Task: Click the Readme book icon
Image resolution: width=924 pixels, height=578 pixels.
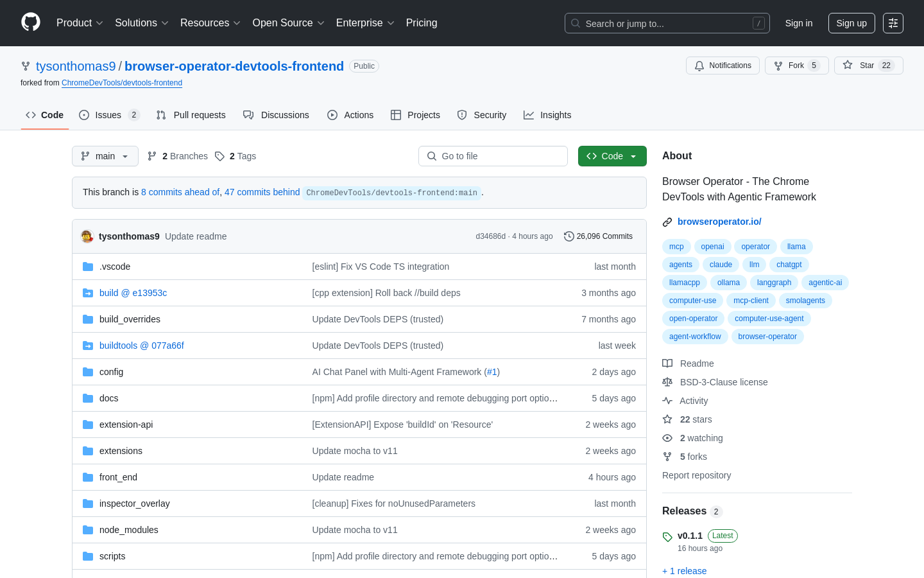Action: click(667, 363)
